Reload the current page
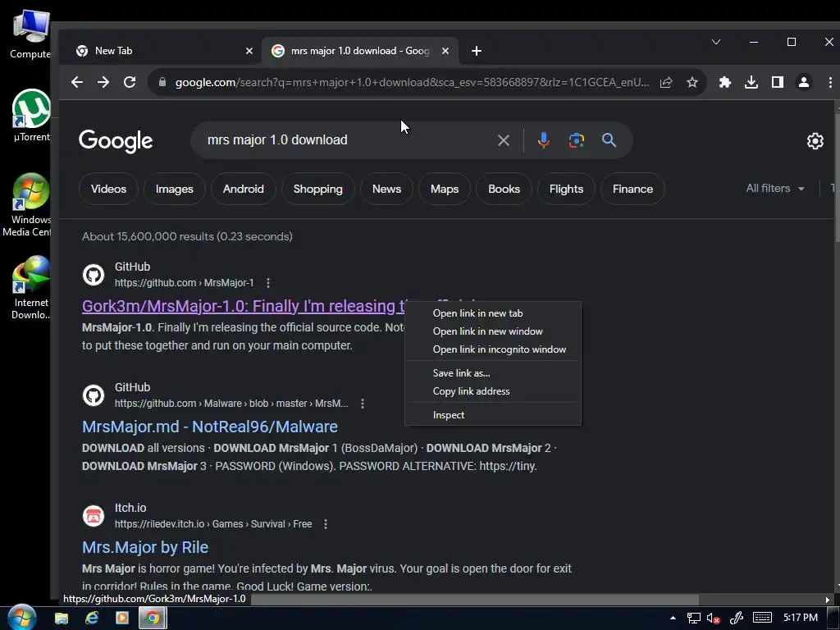Image resolution: width=840 pixels, height=630 pixels. [130, 83]
